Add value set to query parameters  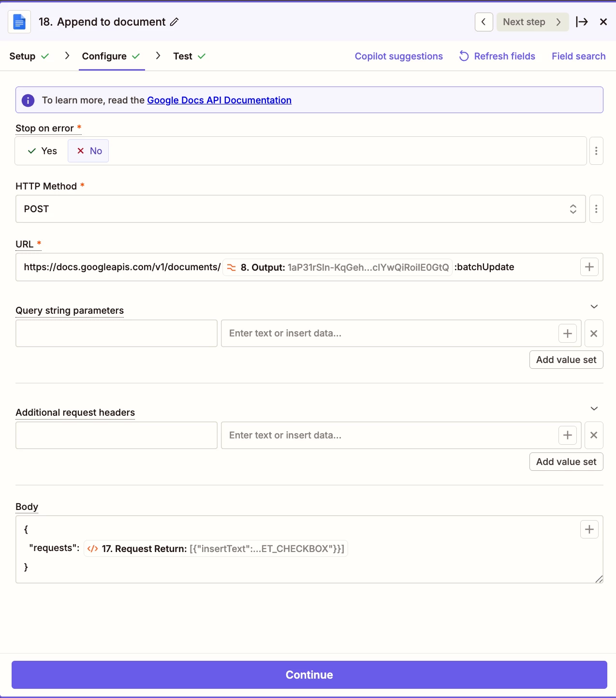(x=566, y=360)
